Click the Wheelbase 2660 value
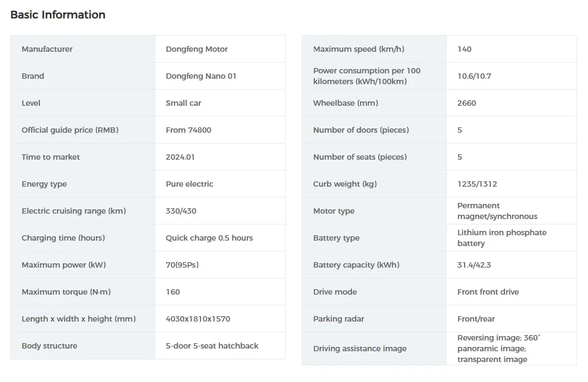This screenshot has height=382, width=588. click(467, 103)
